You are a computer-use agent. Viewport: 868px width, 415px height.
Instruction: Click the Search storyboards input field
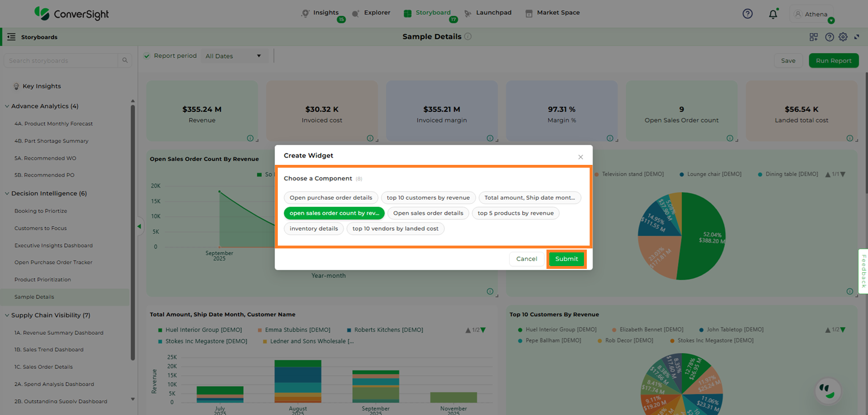click(x=61, y=61)
